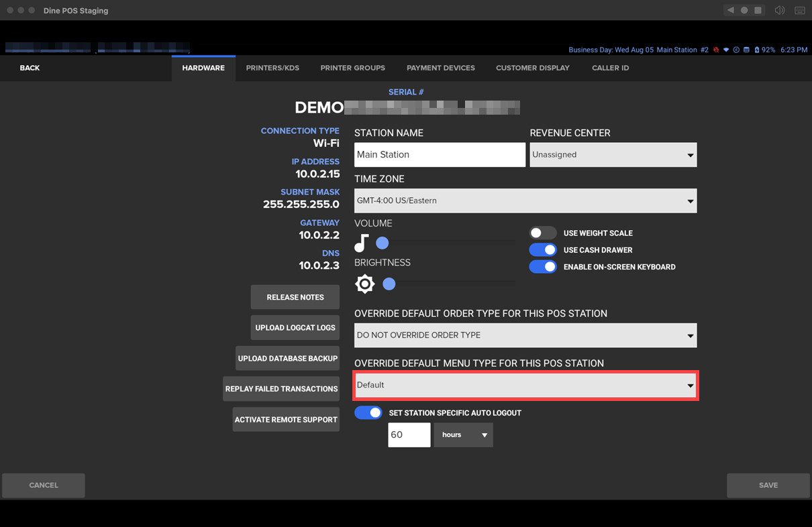This screenshot has width=812, height=527.
Task: Switch to the Hardware tab
Action: (203, 68)
